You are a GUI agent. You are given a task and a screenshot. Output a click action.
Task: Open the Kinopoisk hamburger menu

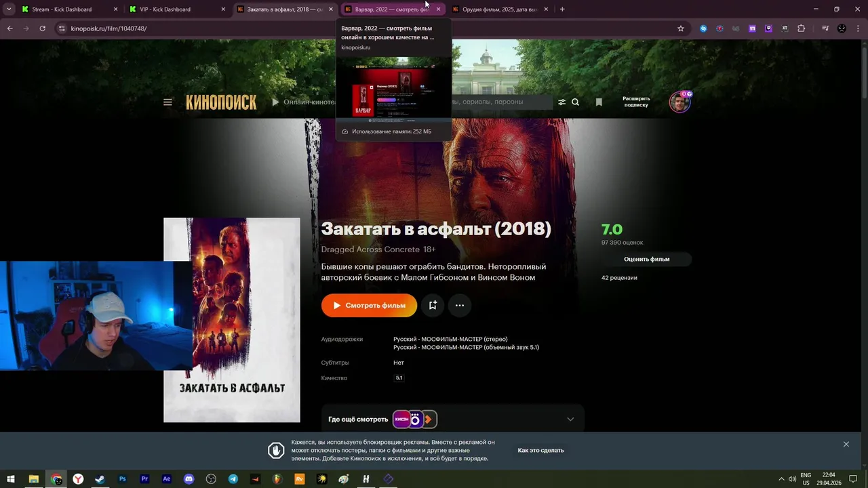(167, 102)
